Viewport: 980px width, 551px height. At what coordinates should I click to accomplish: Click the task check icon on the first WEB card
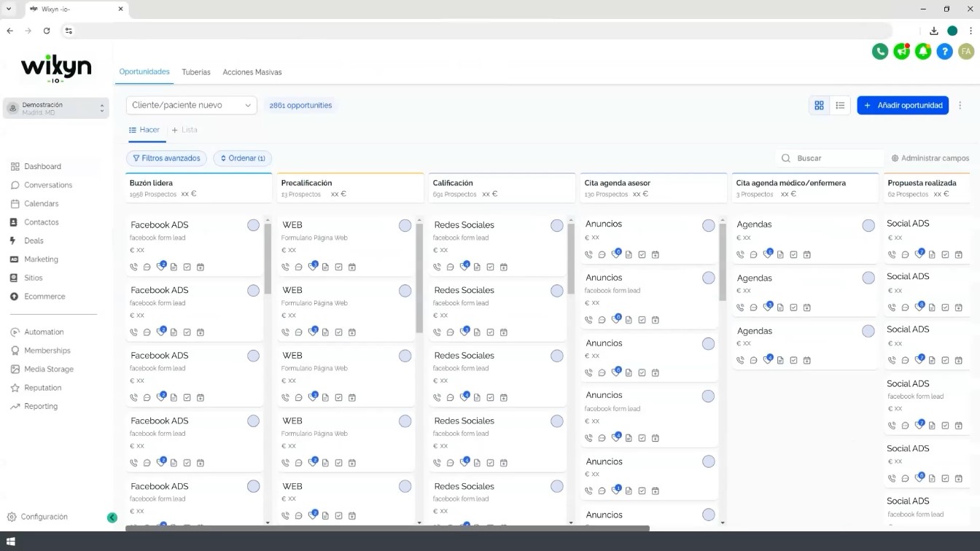pyautogui.click(x=338, y=267)
